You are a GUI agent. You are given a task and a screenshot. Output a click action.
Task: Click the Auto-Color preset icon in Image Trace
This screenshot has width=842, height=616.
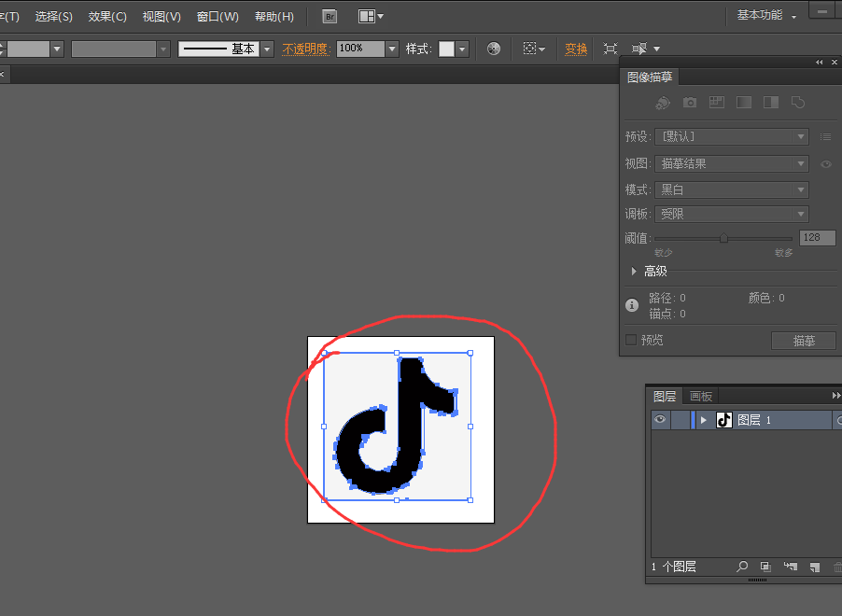(663, 103)
